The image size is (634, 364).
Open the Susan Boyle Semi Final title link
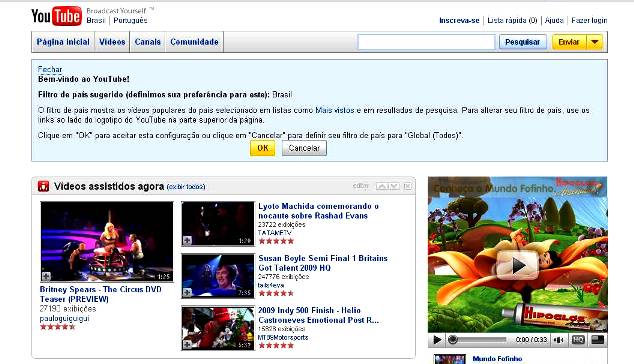323,263
